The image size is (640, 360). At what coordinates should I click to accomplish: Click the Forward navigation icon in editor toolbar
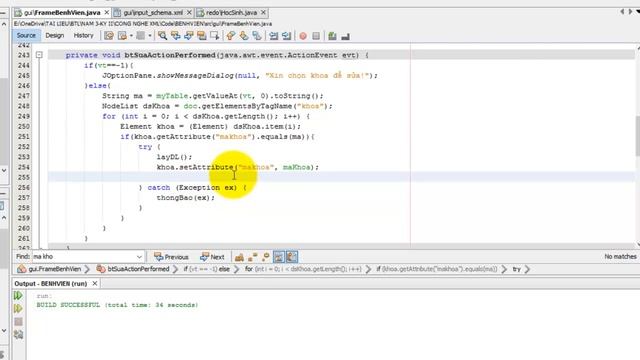(140, 36)
